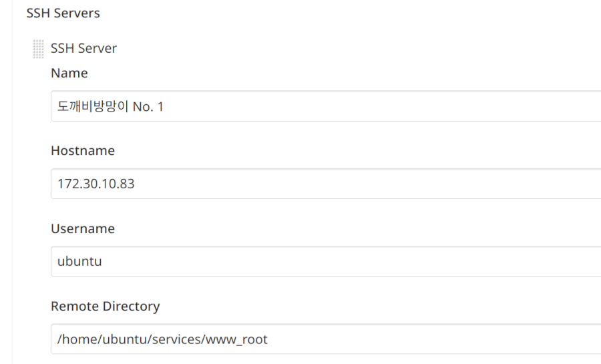601x364 pixels.
Task: Click 'www_root' in the directory path
Action: pyautogui.click(x=242, y=339)
